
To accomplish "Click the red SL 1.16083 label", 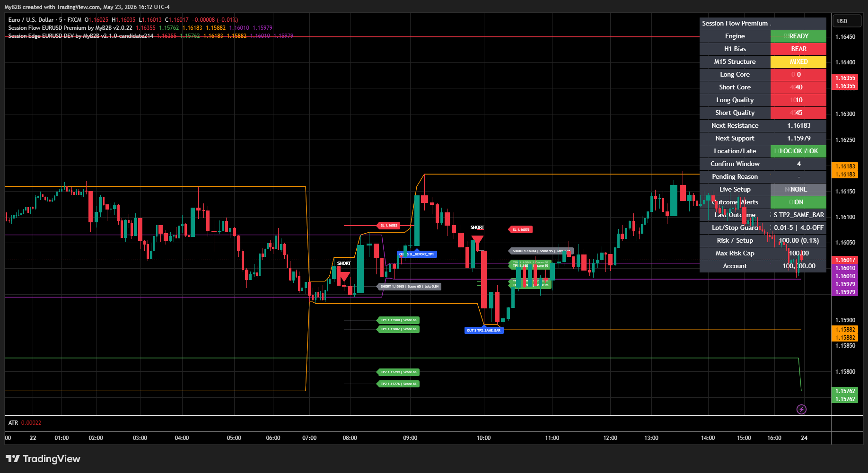I will [389, 226].
